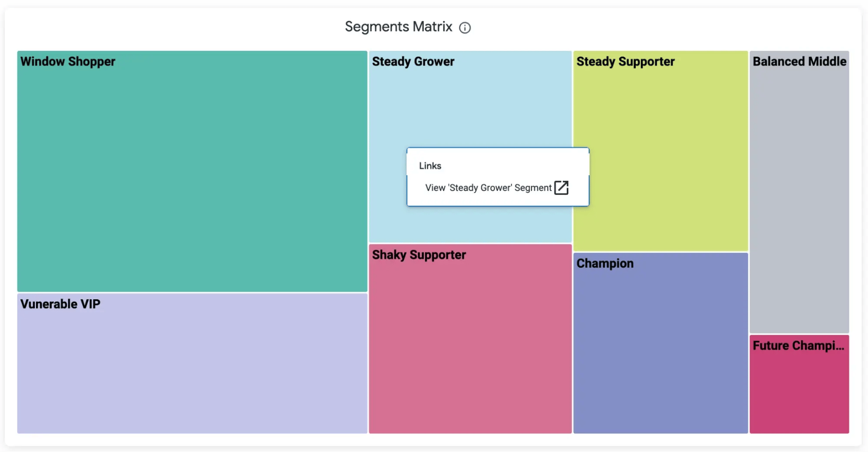Click the info icon beside Segments Matrix title
Viewport: 868px width, 452px height.
click(x=465, y=27)
